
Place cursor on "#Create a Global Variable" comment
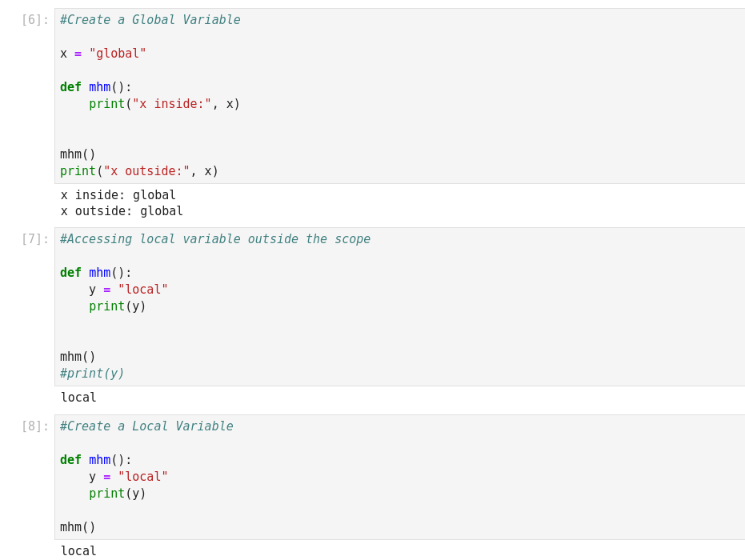150,20
